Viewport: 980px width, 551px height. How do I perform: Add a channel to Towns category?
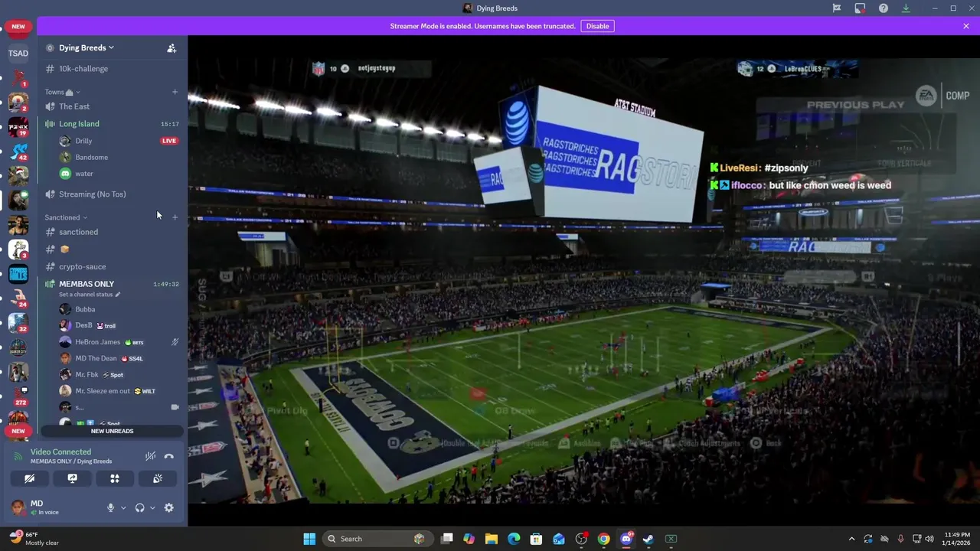point(175,92)
